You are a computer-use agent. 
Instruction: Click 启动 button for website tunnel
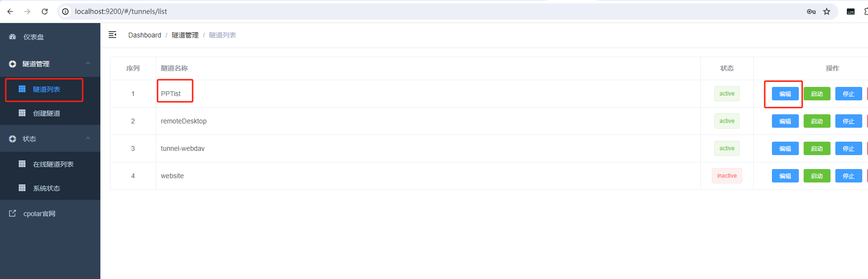[817, 176]
